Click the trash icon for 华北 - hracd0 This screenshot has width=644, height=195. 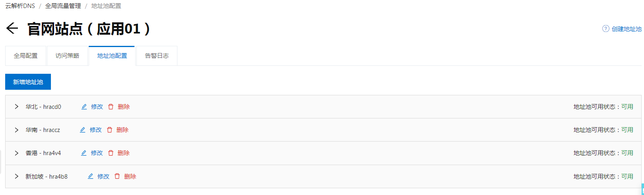pyautogui.click(x=111, y=107)
